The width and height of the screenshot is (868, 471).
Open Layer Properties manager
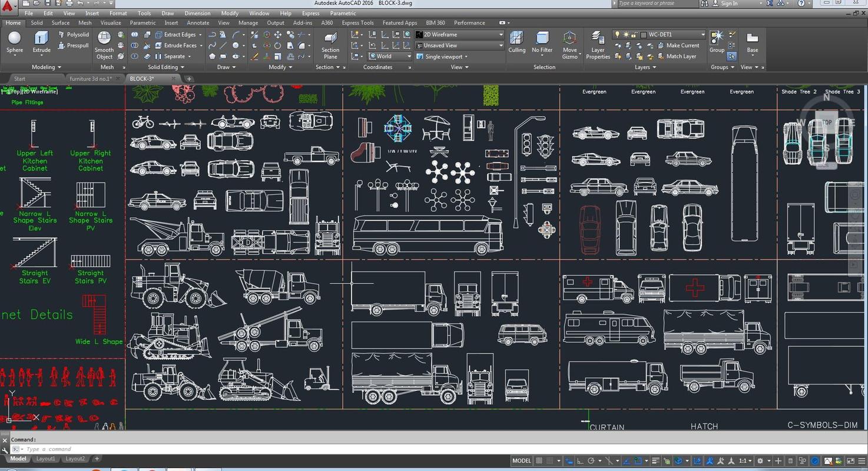coord(598,45)
